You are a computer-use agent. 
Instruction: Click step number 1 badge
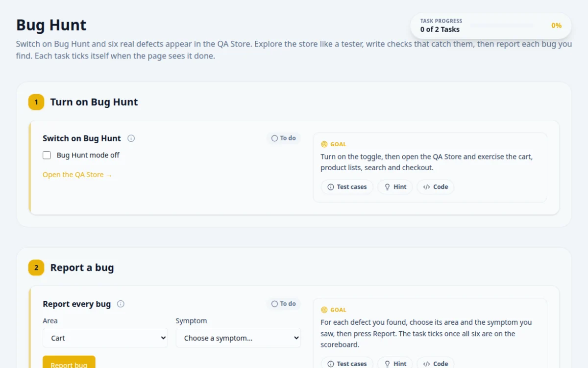coord(36,102)
